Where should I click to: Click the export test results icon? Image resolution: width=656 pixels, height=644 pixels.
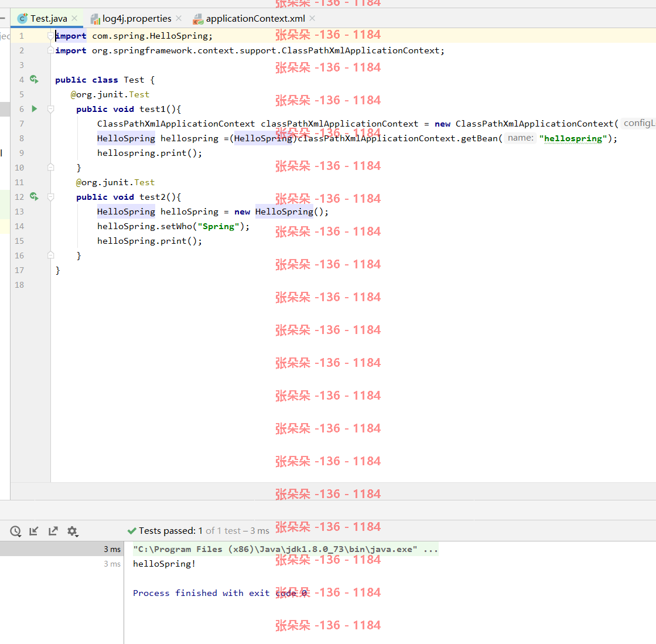[53, 531]
